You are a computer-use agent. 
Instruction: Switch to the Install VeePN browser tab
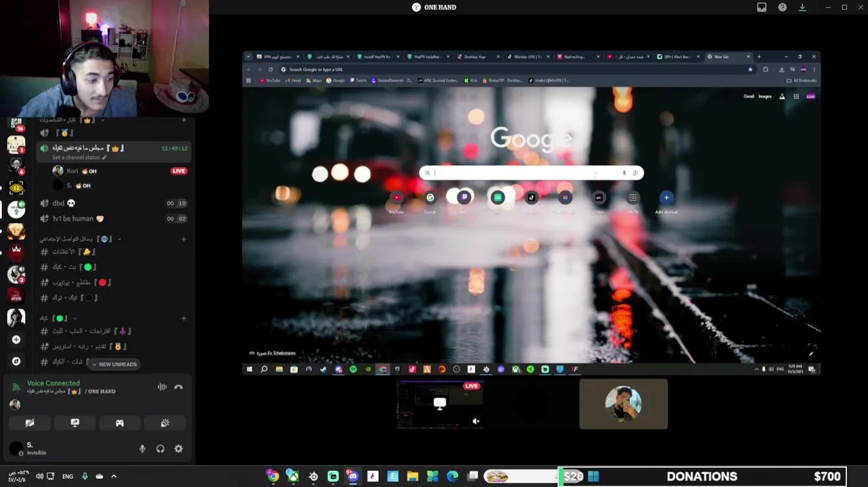(x=378, y=57)
